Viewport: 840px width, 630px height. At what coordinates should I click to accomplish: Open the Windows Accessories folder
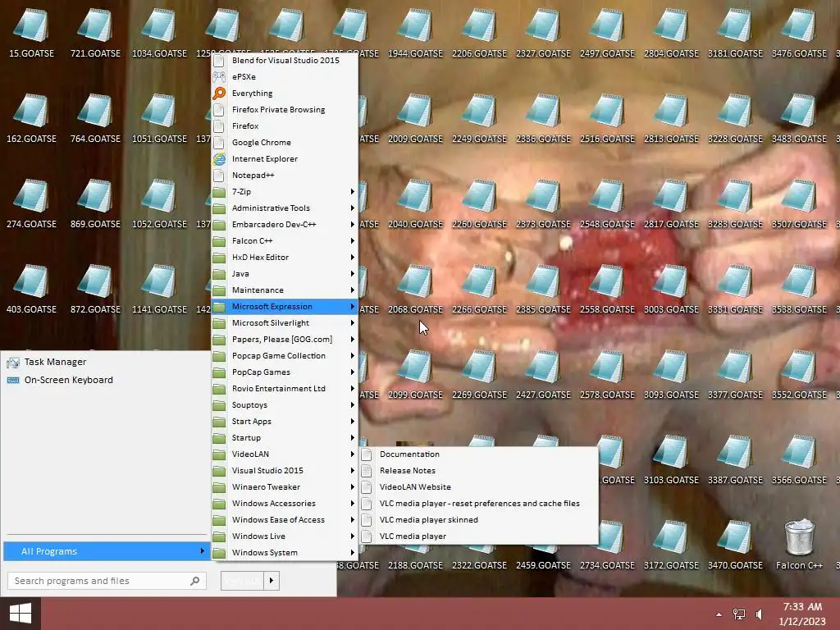point(285,504)
